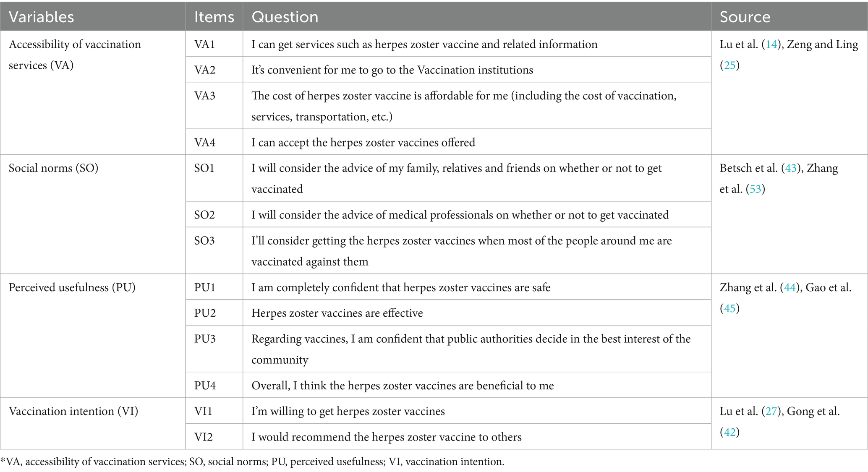Follow reference link 53 for Zhang et al.
Viewport: 868px width, 472px height.
coord(755,189)
